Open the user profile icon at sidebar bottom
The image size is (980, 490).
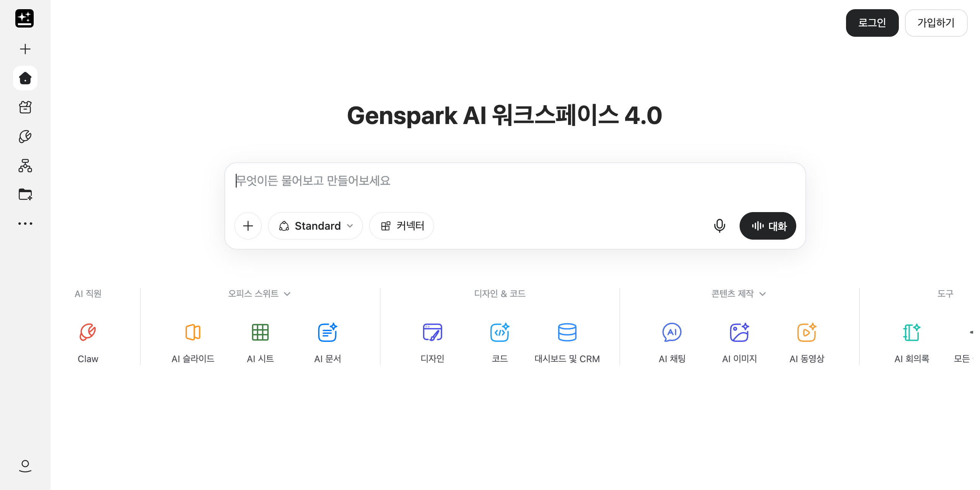tap(25, 466)
